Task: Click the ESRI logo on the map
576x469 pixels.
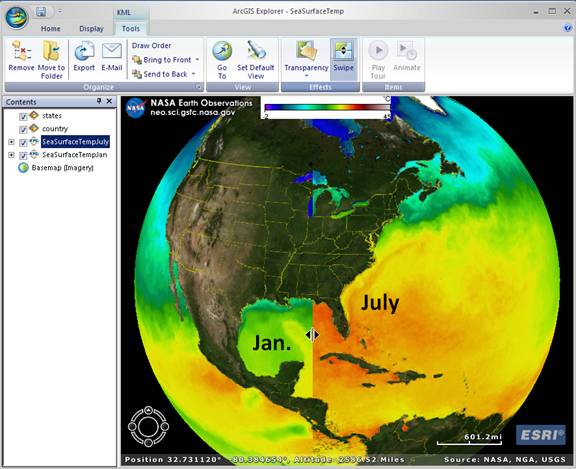Action: pos(541,435)
